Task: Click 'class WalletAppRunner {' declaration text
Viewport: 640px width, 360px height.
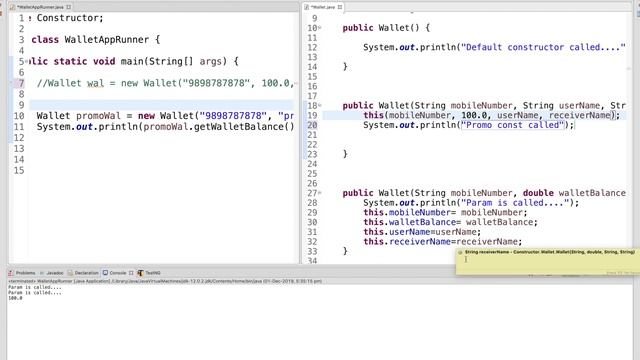Action: 96,40
